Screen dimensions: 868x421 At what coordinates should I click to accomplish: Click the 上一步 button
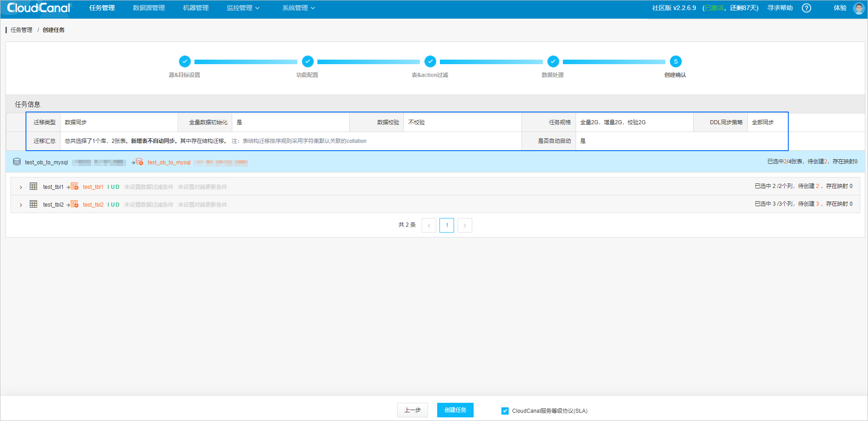(x=412, y=410)
